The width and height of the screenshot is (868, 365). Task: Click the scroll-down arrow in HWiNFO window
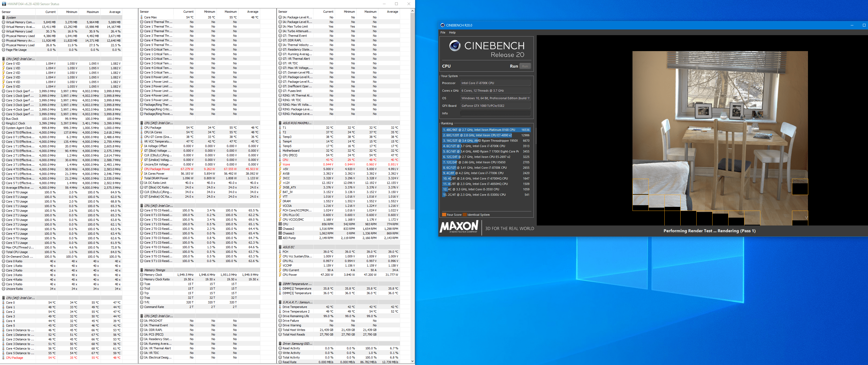click(412, 361)
